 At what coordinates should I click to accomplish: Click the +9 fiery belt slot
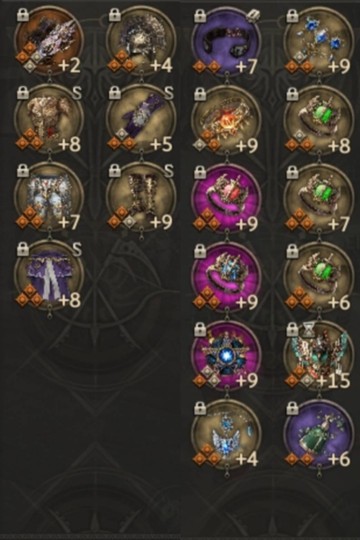[x=227, y=119]
